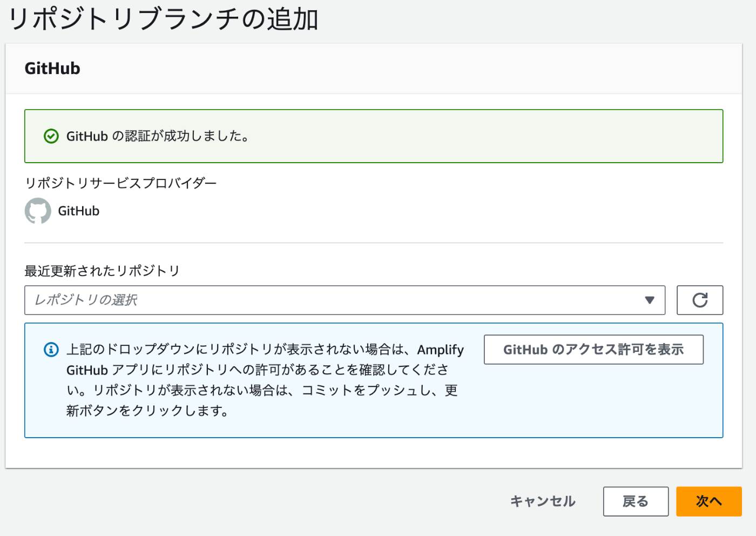Click the キャンセル button

point(543,501)
